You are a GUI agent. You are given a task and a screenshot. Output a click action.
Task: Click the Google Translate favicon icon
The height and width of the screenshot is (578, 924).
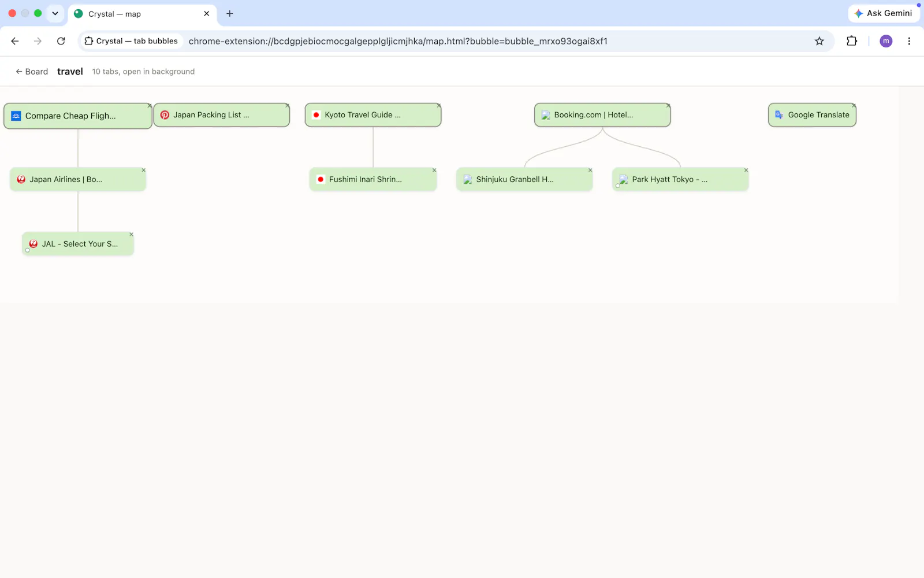(779, 115)
